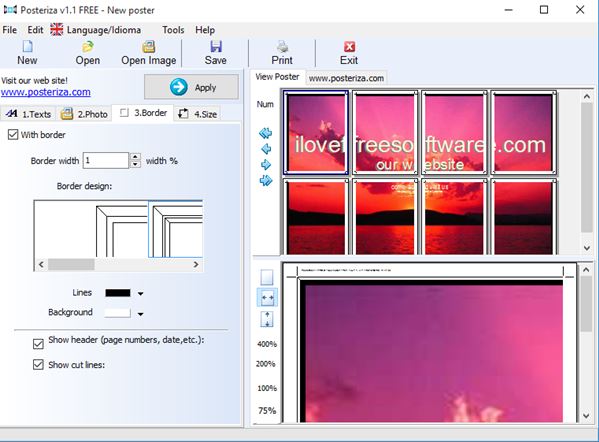Click border design scroll right arrow

click(196, 264)
